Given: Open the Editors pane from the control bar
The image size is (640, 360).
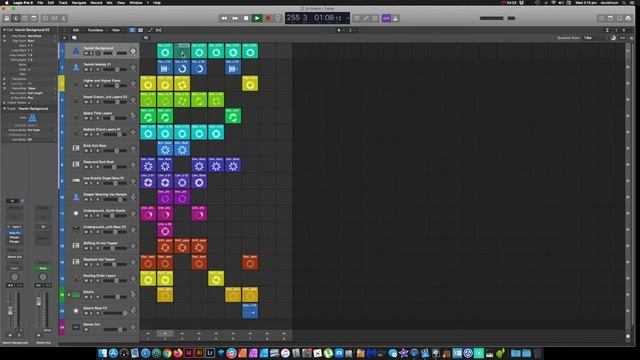Looking at the screenshot, I should click(63, 18).
